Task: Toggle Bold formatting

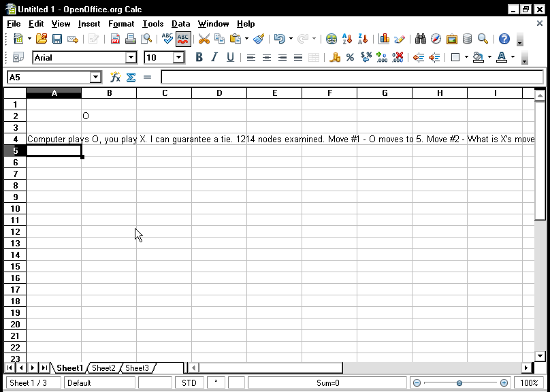Action: click(199, 58)
